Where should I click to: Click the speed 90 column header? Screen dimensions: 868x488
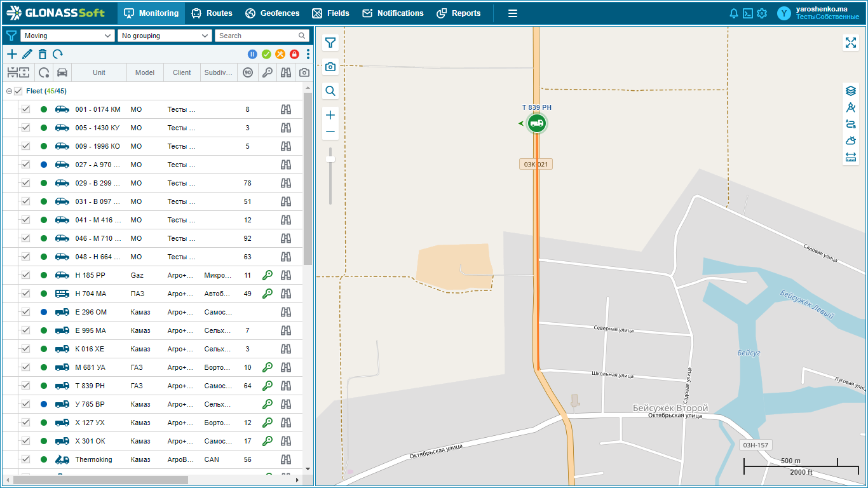248,72
